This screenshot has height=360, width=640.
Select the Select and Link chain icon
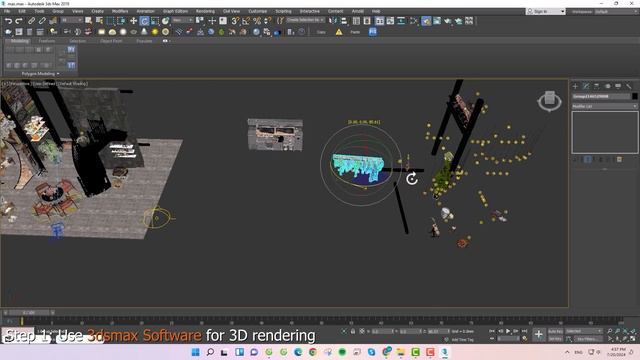[x=31, y=21]
